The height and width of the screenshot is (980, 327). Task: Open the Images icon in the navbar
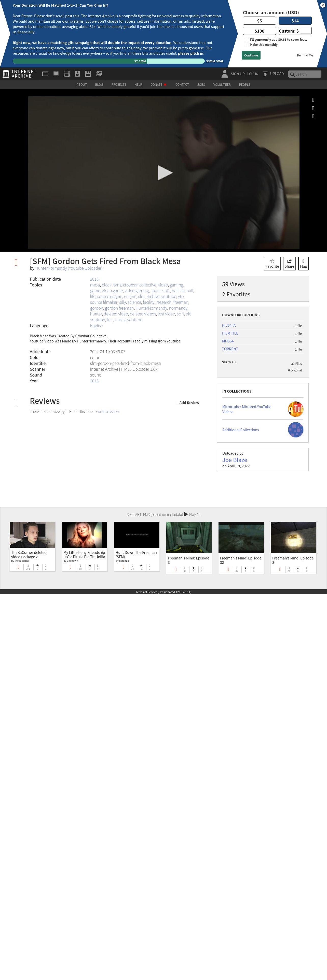(99, 74)
